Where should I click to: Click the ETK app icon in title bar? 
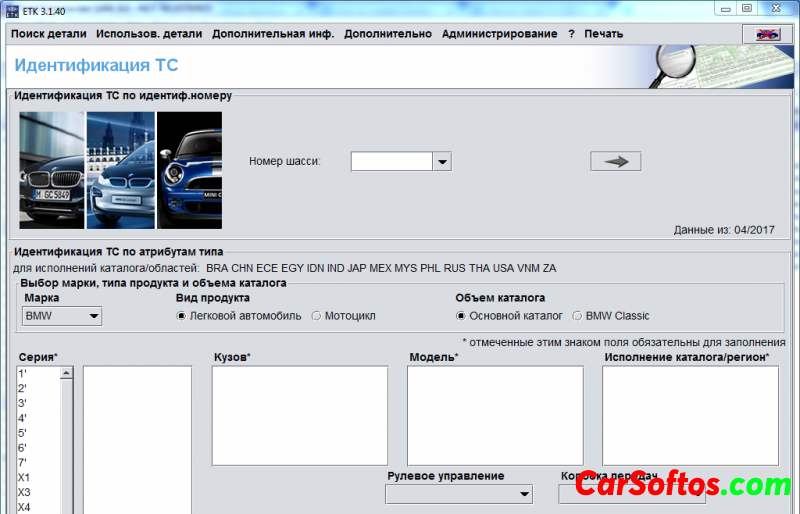tap(12, 9)
